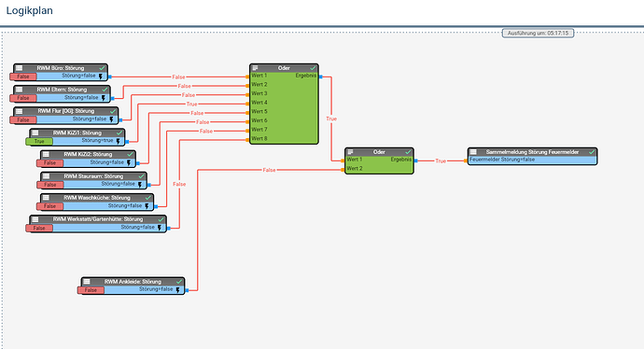Screen dimensions: 644x349
Task: Click Wert 1 input of the two-input Oder
Action: pyautogui.click(x=355, y=160)
